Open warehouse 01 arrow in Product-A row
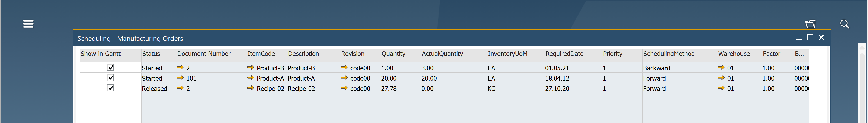Screen dimensions: 868x123 [721, 78]
